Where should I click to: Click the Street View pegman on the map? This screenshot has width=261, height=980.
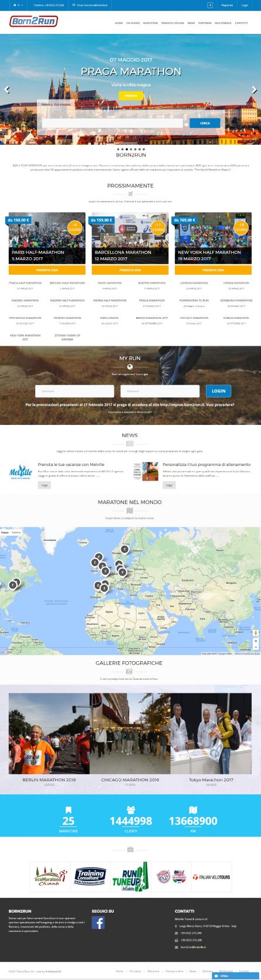pyautogui.click(x=255, y=634)
